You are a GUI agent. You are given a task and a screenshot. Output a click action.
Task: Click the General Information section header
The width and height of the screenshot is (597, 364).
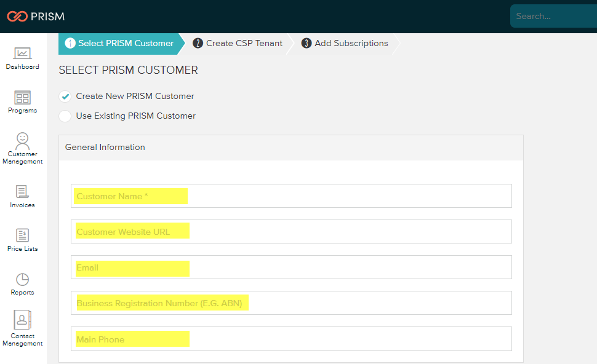pyautogui.click(x=105, y=148)
